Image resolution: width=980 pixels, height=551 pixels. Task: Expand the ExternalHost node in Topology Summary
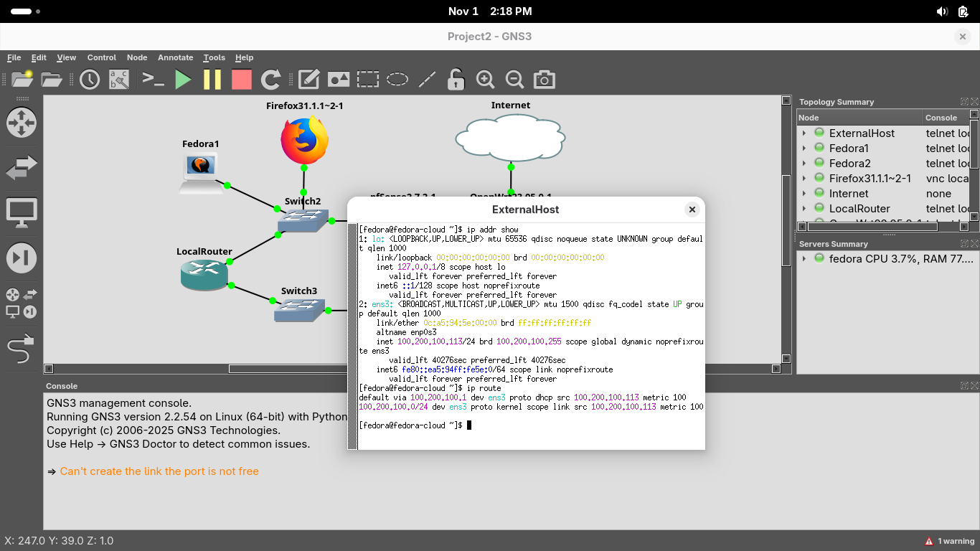coord(804,133)
